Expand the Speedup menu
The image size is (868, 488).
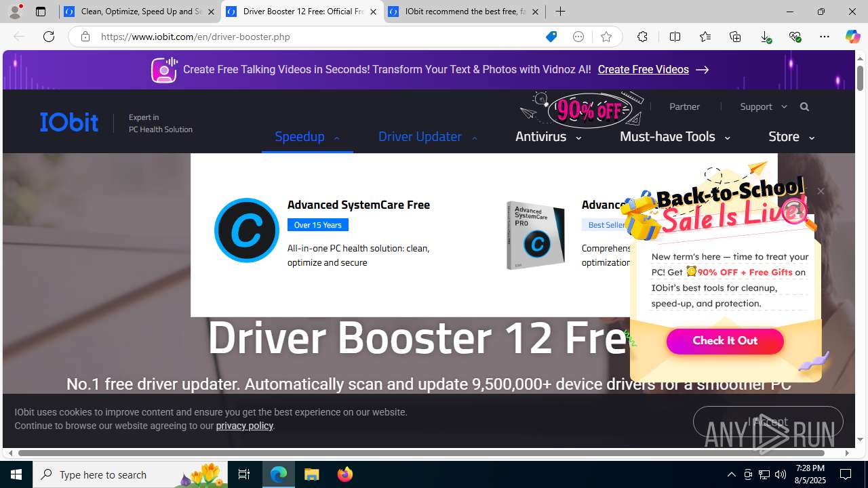tap(307, 137)
